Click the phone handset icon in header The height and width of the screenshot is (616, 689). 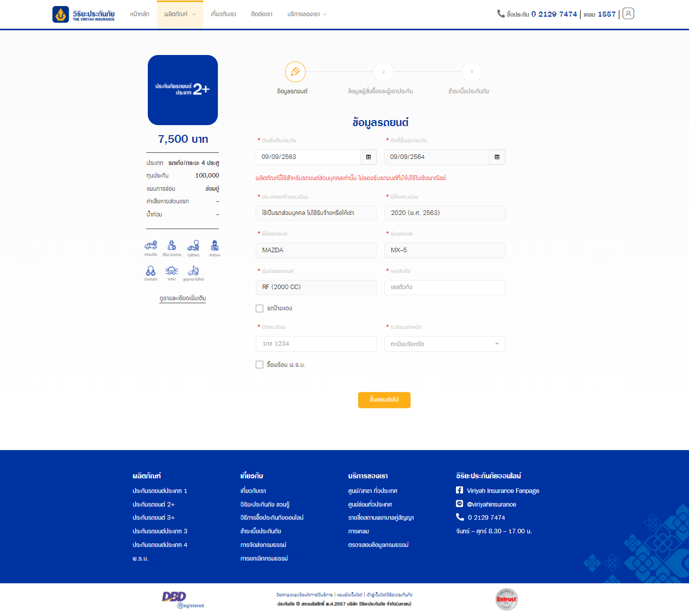point(501,14)
